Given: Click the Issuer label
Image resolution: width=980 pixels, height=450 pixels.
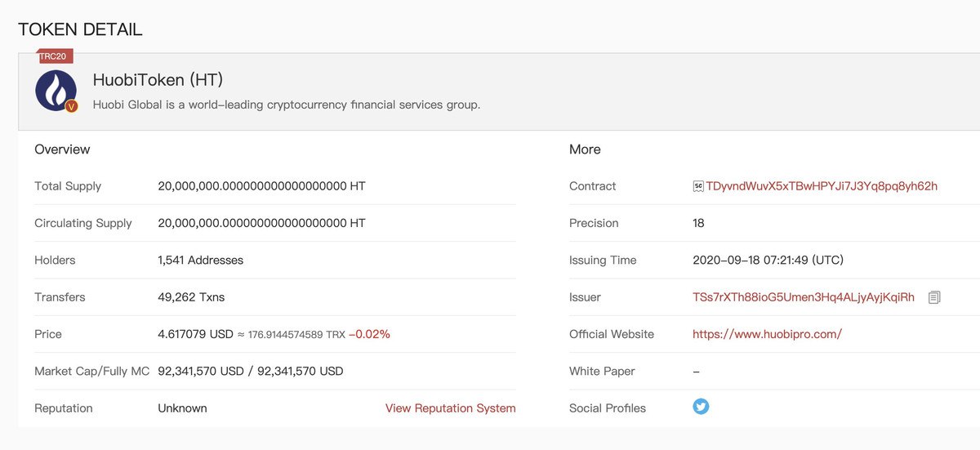Looking at the screenshot, I should pos(585,297).
